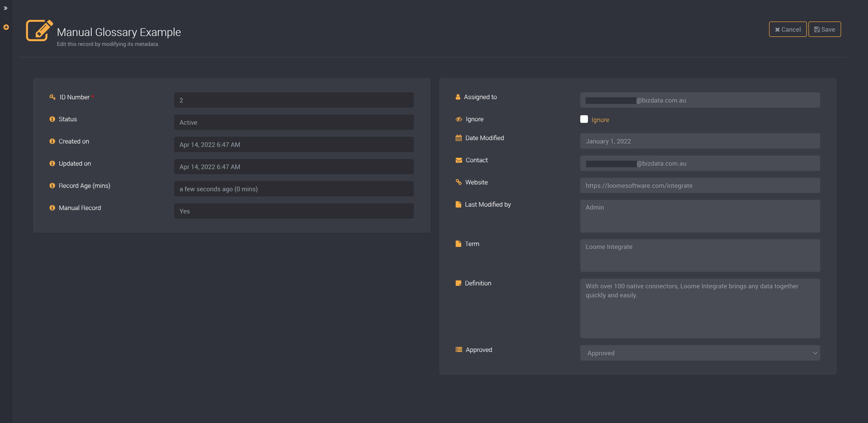Open the Approved dropdown
Viewport: 868px width, 423px height.
point(700,353)
